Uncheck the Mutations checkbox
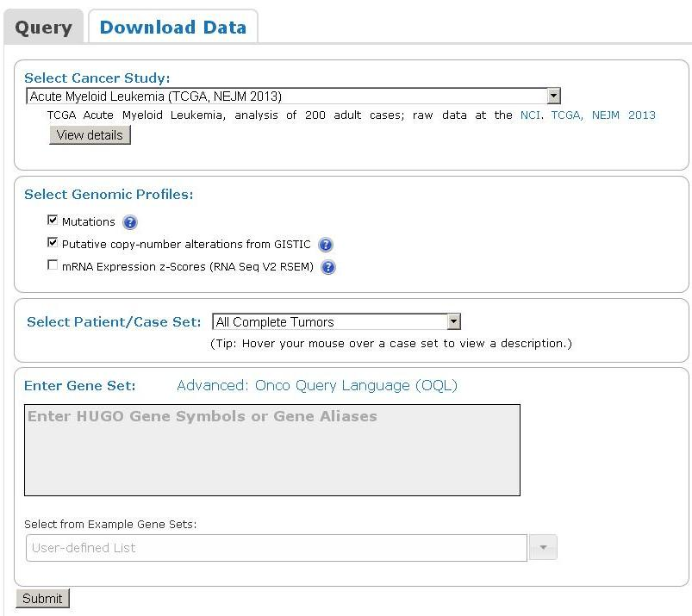The width and height of the screenshot is (692, 616). pos(53,220)
